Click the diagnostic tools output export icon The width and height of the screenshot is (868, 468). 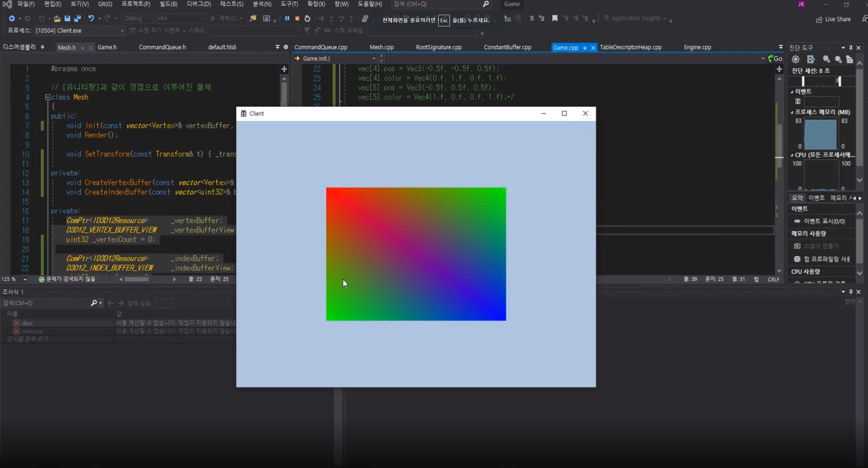(x=810, y=59)
